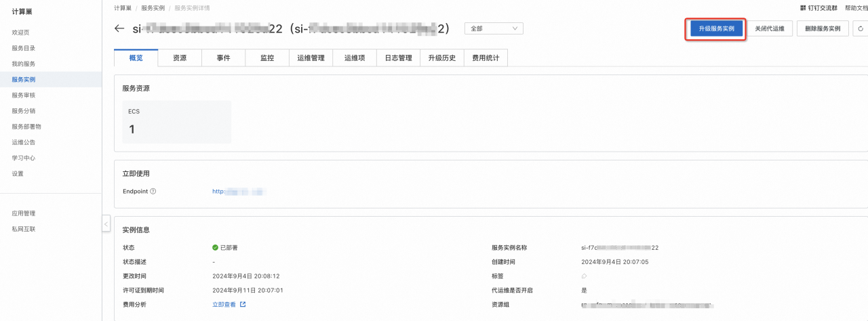
Task: Collapse the sidebar with the arrow handle
Action: [106, 223]
